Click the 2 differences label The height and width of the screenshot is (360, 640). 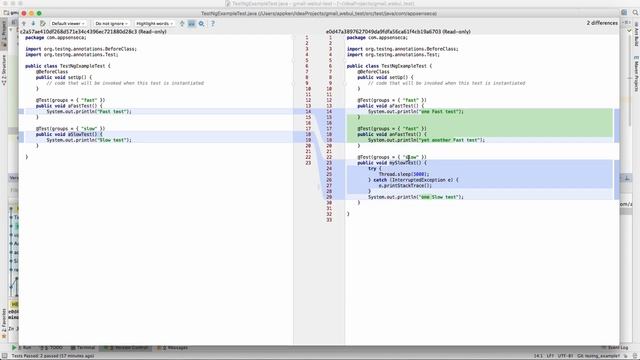point(602,23)
